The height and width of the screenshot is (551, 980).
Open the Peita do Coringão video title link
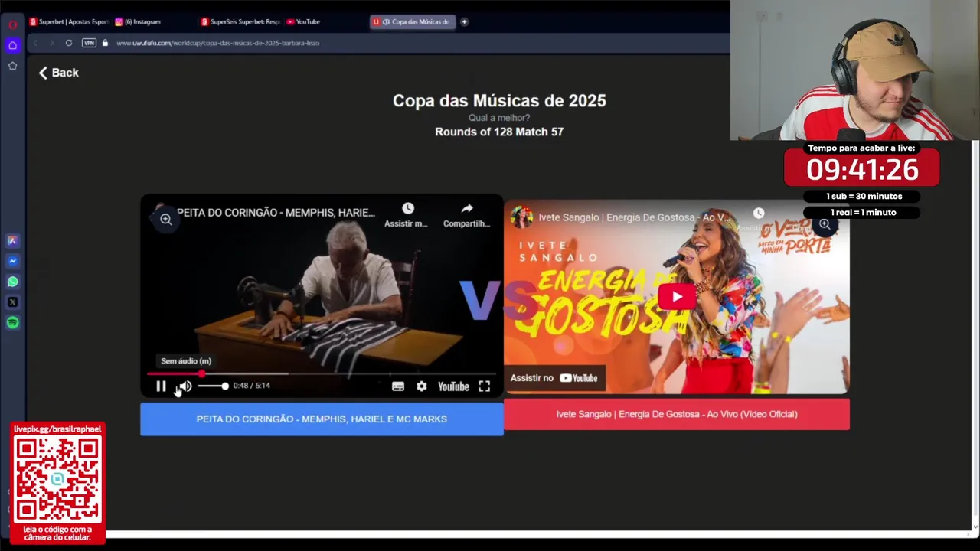[x=276, y=213]
